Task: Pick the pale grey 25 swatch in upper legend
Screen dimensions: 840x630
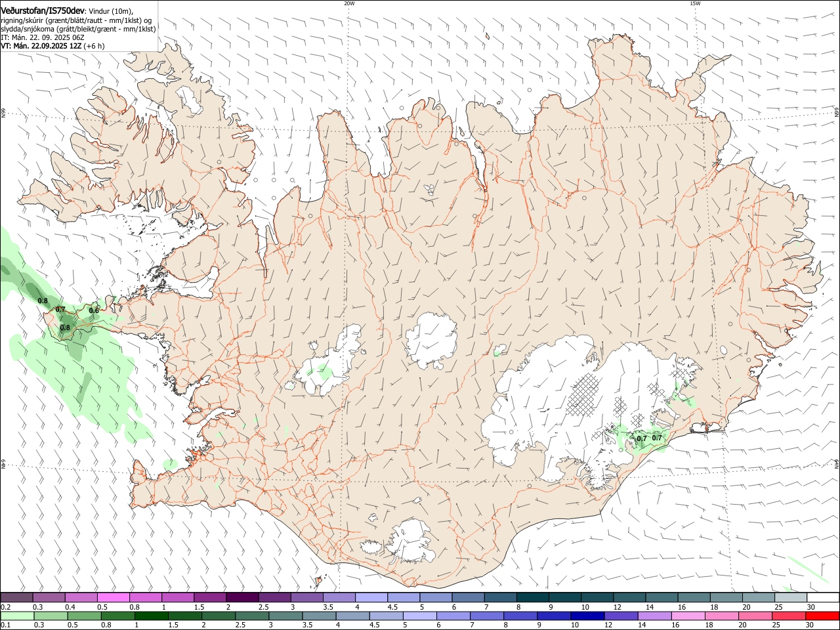Action: click(791, 597)
